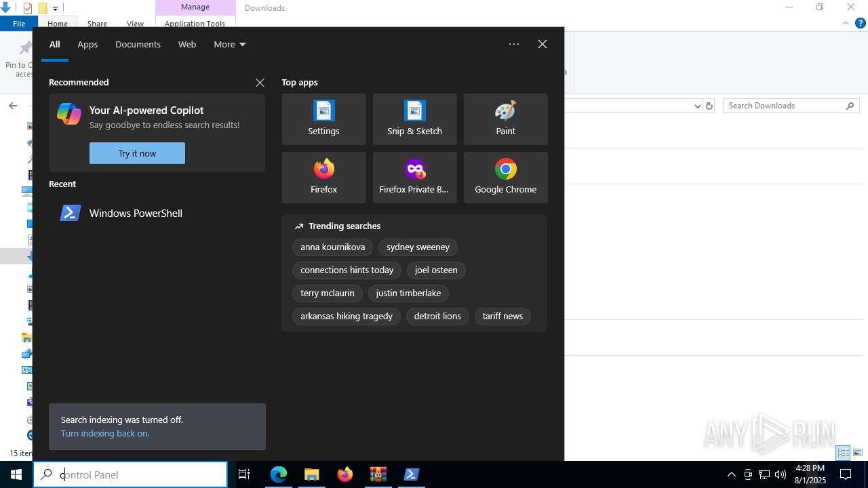Launch Google Chrome tile

[x=505, y=178]
